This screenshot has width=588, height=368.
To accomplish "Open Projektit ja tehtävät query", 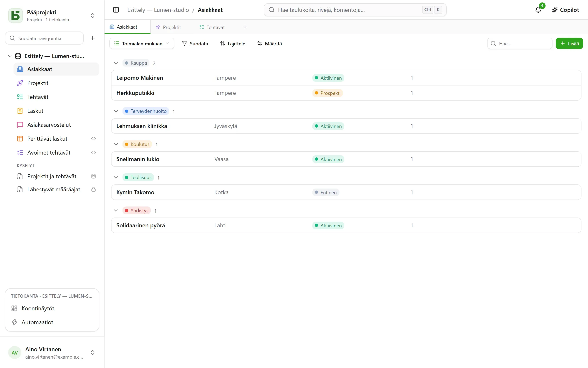I will 52,176.
